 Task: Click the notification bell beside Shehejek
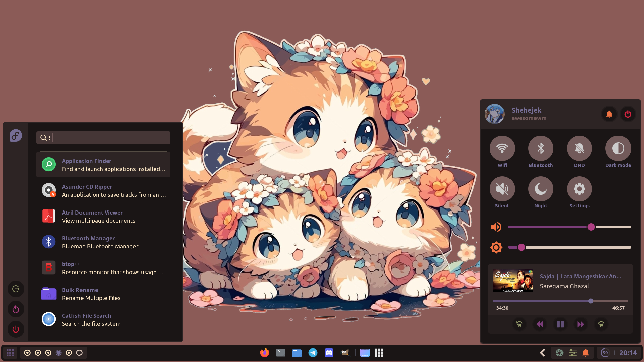coord(609,114)
